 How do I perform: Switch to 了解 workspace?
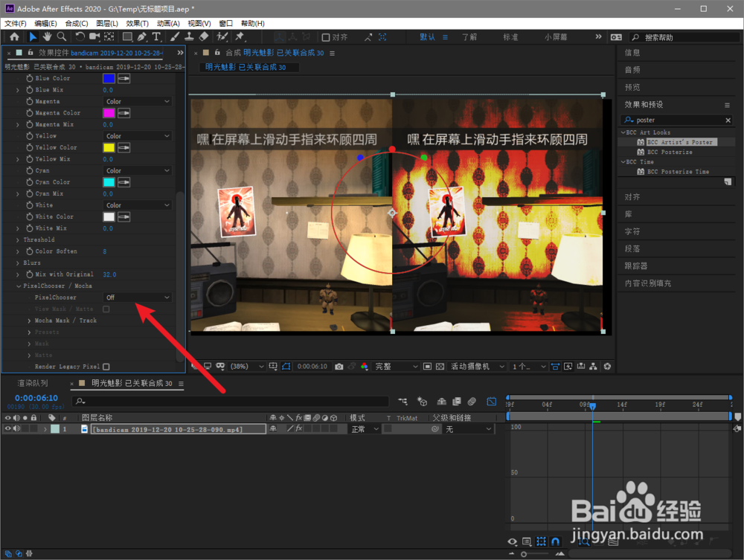[x=469, y=37]
